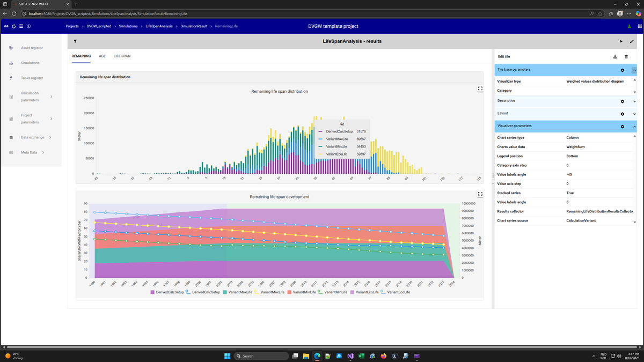The image size is (644, 362).
Task: Toggle teal VariantMaxLife area series in legend
Action: tap(238, 292)
